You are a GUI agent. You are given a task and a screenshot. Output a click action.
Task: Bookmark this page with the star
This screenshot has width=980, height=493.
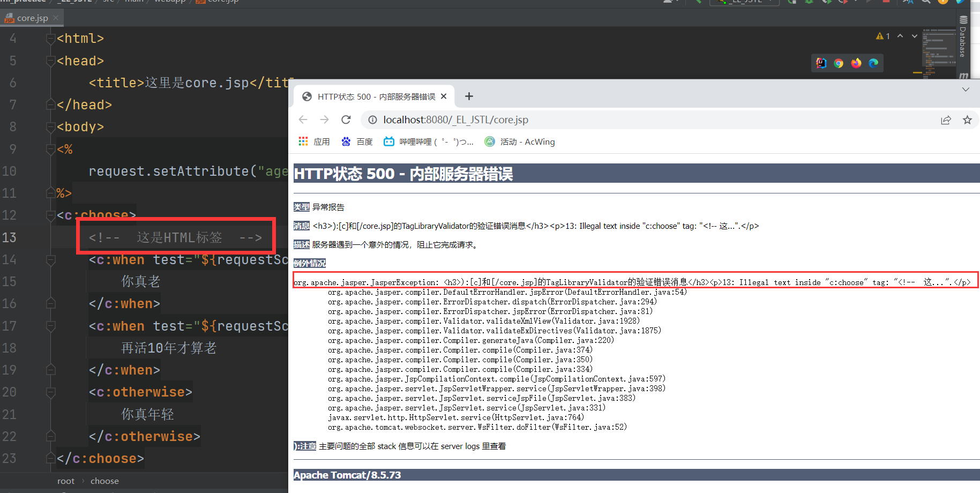[x=967, y=119]
